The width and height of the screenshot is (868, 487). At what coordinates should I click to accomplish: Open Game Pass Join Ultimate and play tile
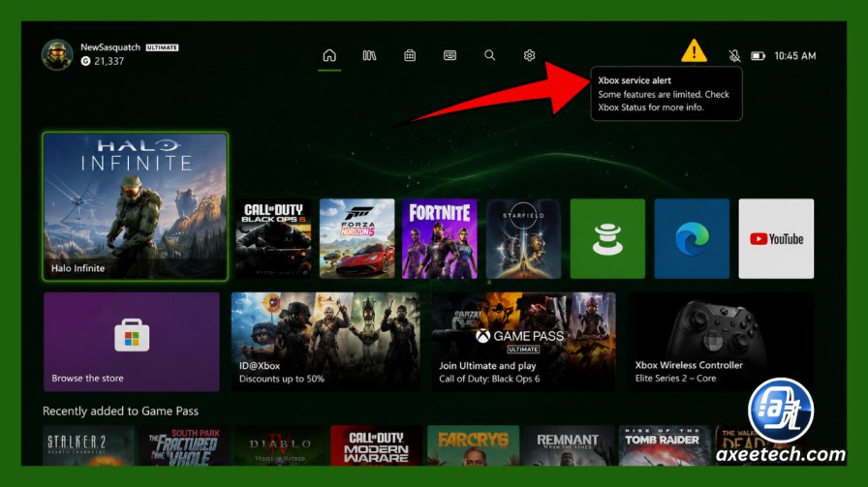pyautogui.click(x=524, y=342)
